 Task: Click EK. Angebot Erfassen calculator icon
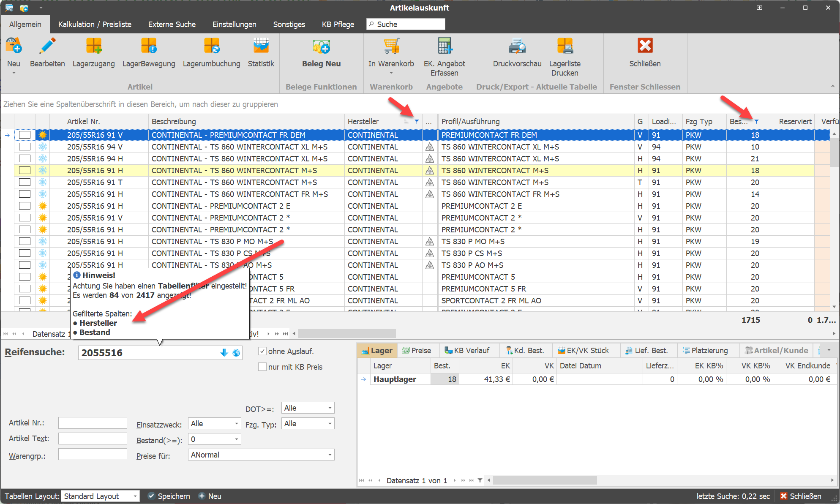click(x=445, y=46)
